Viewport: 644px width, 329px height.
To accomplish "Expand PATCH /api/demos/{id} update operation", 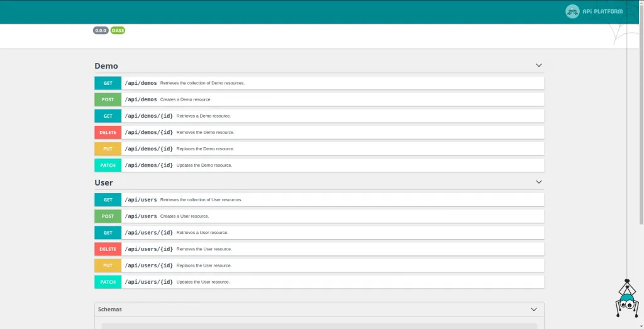I will coord(148,165).
